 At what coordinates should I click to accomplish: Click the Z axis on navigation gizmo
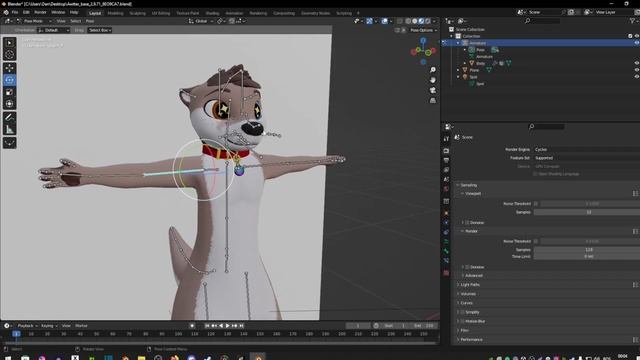click(423, 40)
